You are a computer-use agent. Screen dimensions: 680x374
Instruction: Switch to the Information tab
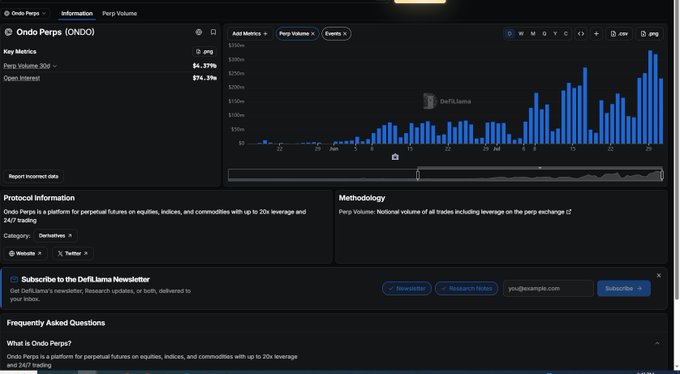77,13
